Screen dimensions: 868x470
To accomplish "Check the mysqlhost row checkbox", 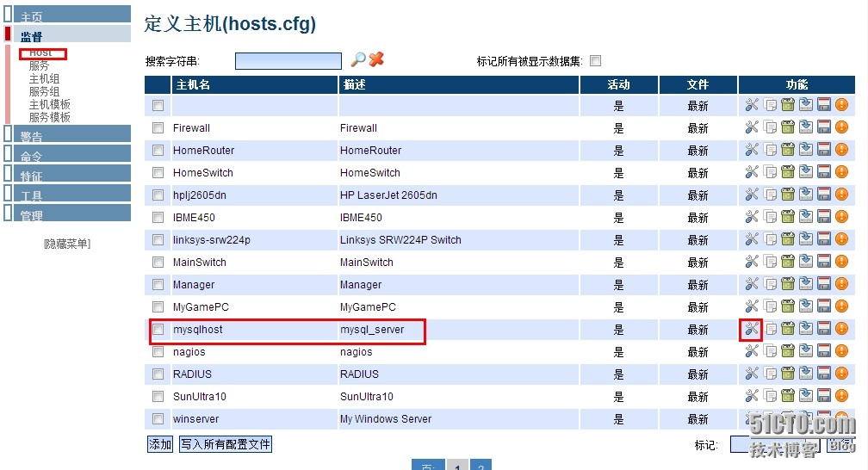I will [x=158, y=330].
